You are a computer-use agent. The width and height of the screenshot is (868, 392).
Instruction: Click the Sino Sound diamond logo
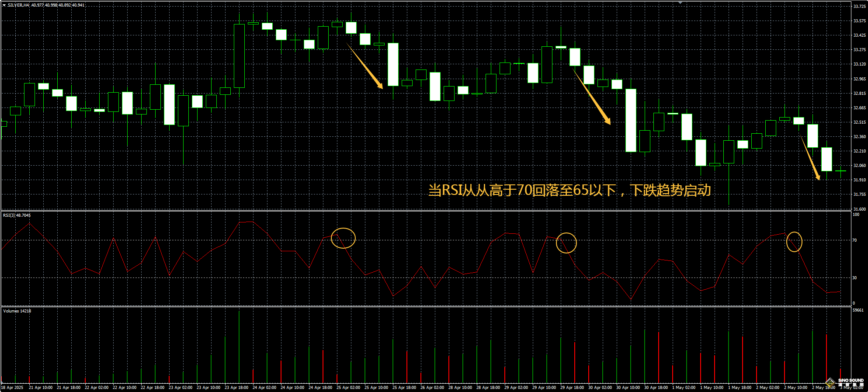point(830,382)
